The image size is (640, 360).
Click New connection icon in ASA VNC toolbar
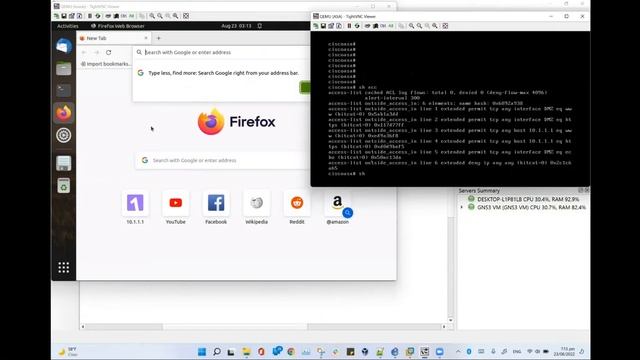[x=316, y=26]
